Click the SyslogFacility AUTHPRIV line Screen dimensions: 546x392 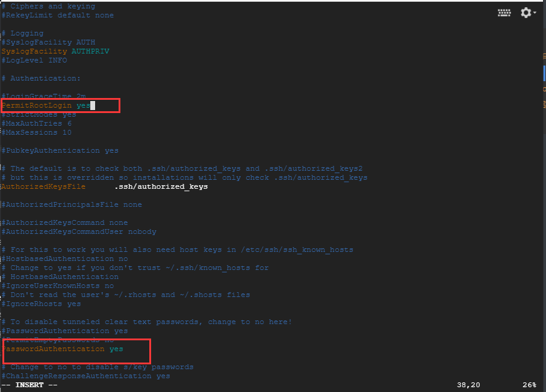pyautogui.click(x=55, y=51)
